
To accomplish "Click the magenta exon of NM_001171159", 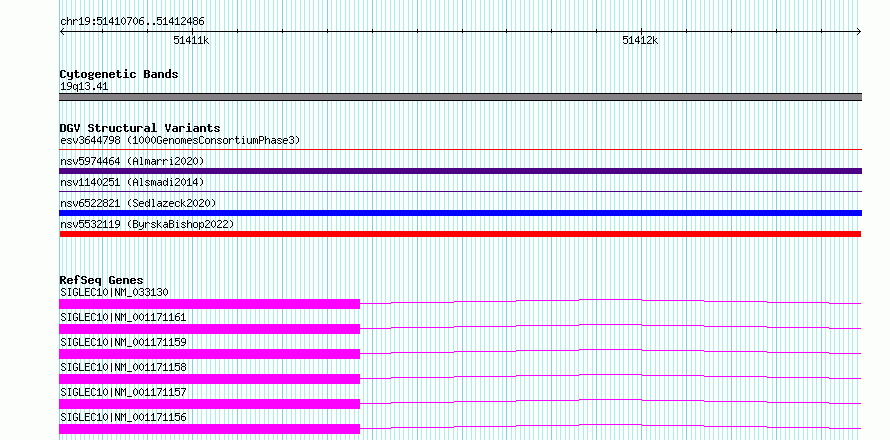I will click(x=209, y=354).
